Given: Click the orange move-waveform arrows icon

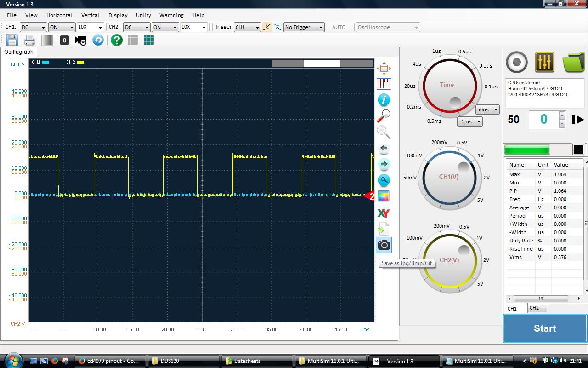Looking at the screenshot, I should click(x=384, y=68).
